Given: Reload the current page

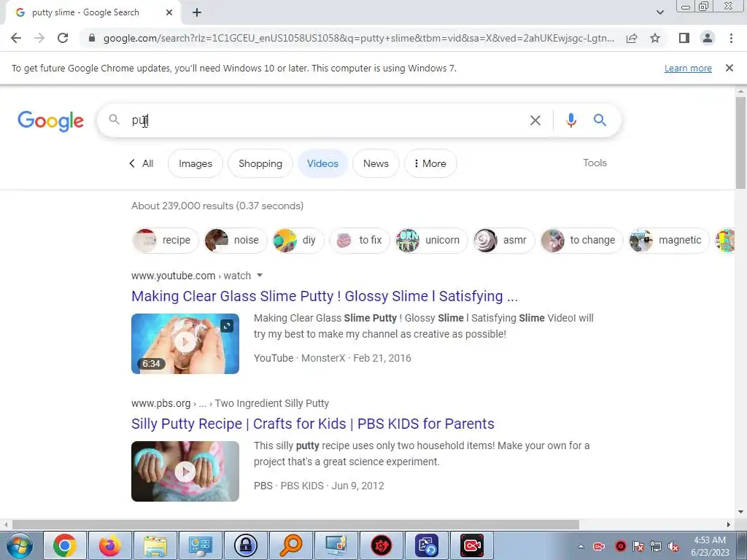Looking at the screenshot, I should [x=63, y=38].
